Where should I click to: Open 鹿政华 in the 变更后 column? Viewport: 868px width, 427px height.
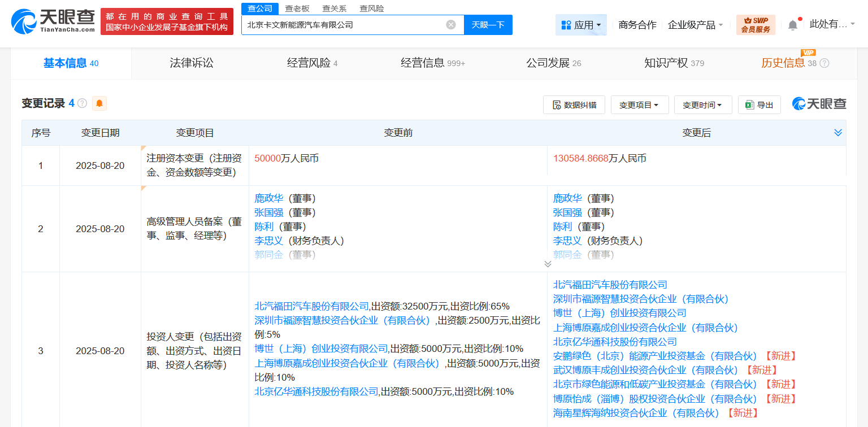tap(567, 198)
